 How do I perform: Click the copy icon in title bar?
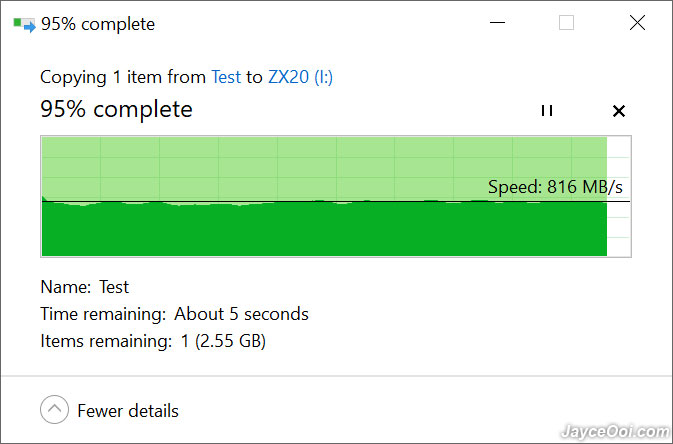pyautogui.click(x=24, y=24)
